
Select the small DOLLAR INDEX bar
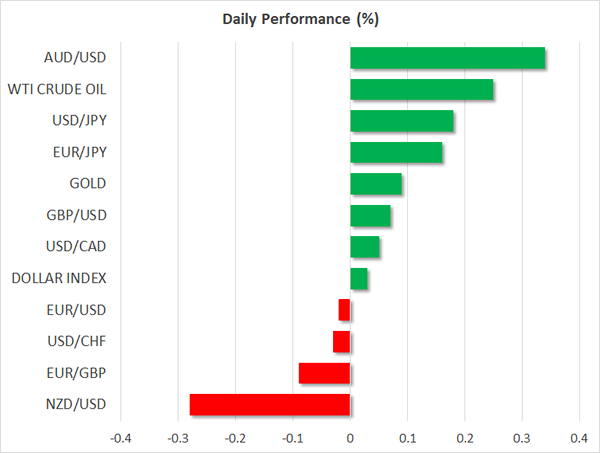click(x=359, y=278)
